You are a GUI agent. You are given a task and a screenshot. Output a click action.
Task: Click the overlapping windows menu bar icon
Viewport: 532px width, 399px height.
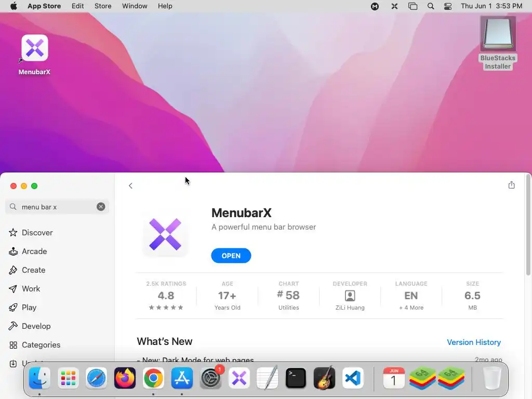(x=413, y=6)
